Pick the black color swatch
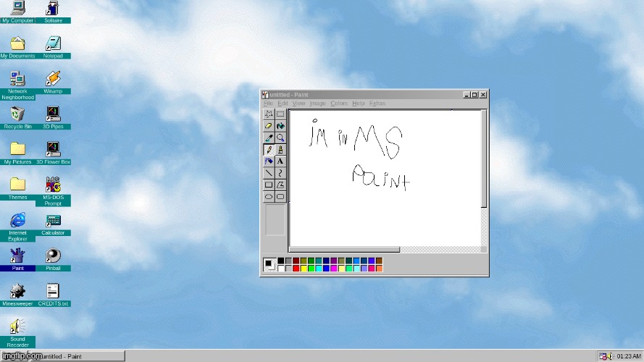Viewport: 644px width, 362px height. pos(281,261)
